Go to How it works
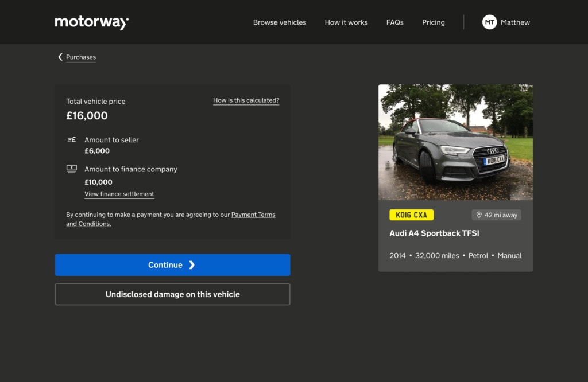588x382 pixels. (346, 22)
